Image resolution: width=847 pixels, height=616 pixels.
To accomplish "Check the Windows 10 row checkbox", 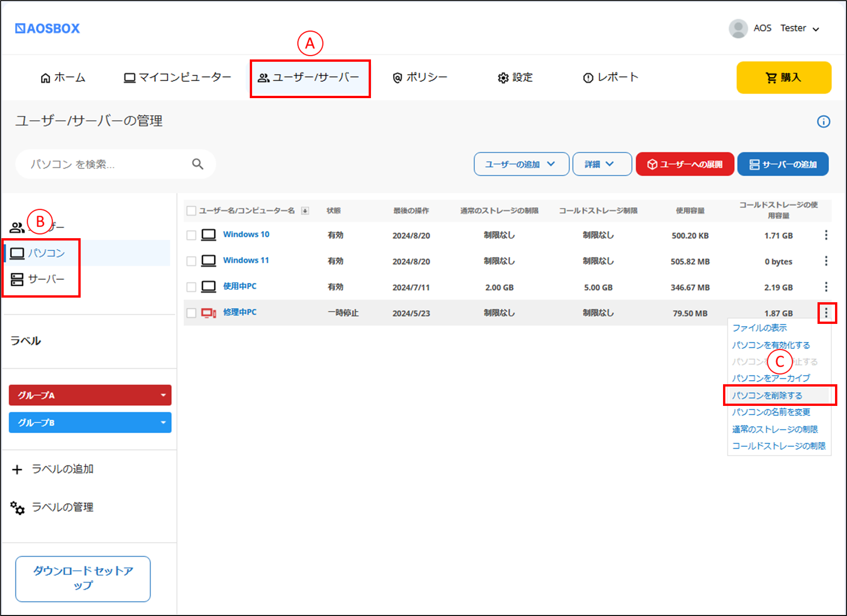I will (x=191, y=235).
